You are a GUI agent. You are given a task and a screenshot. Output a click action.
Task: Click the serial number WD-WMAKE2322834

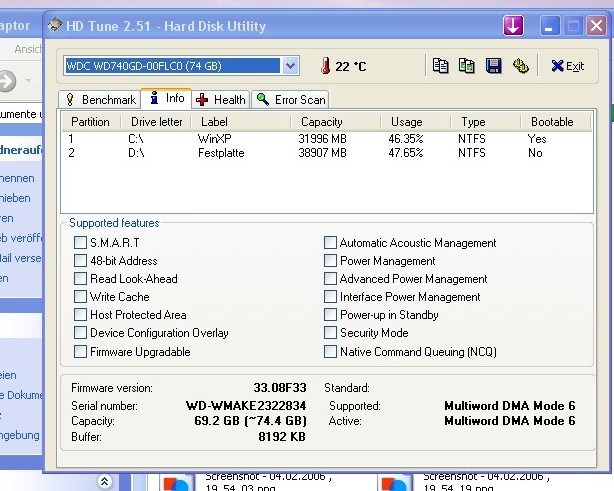[x=246, y=405]
